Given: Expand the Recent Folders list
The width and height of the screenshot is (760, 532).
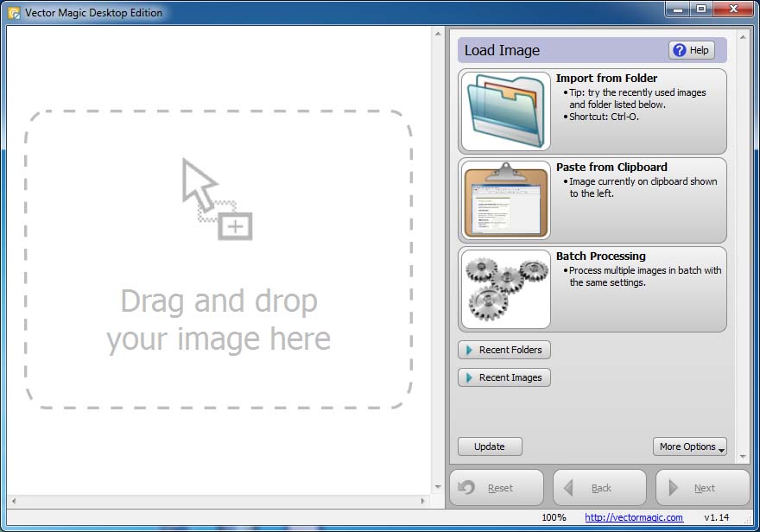Looking at the screenshot, I should pyautogui.click(x=504, y=350).
